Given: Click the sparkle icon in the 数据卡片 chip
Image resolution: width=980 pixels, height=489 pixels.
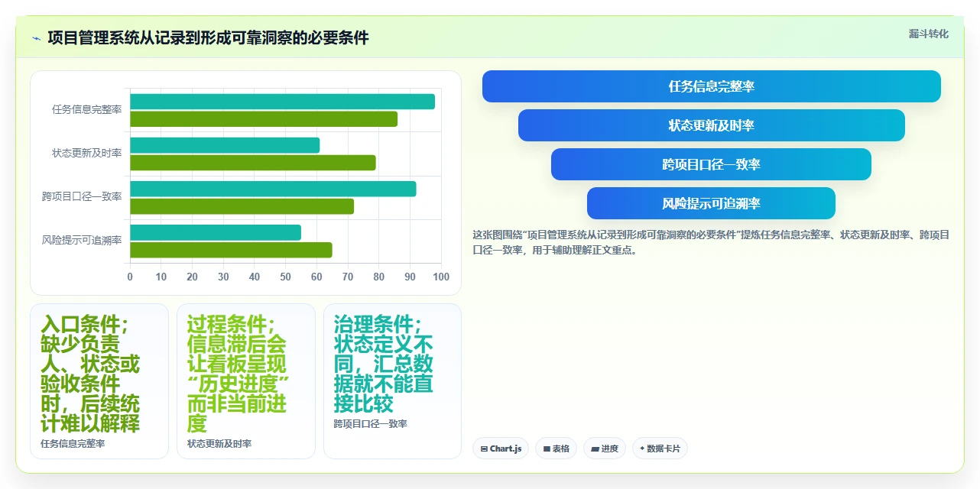Looking at the screenshot, I should [x=642, y=449].
